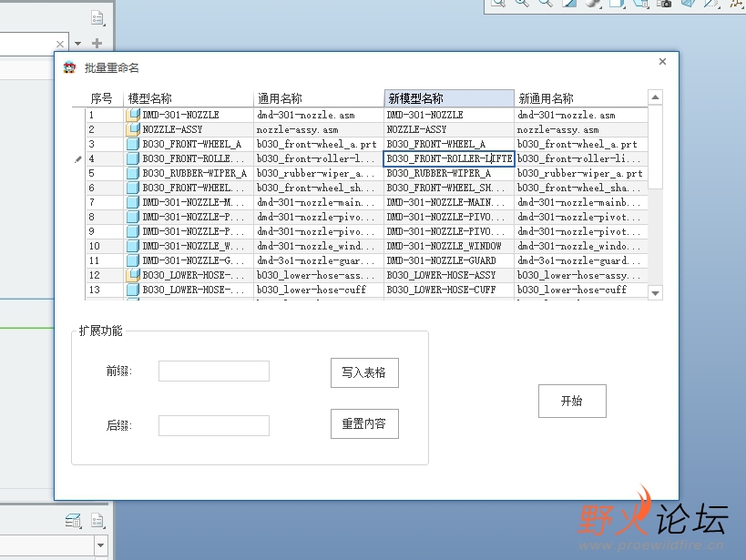This screenshot has width=746, height=560.
Task: Select 新通用名称 cell dmd-3o1-nozzle-guard...
Action: tap(581, 260)
